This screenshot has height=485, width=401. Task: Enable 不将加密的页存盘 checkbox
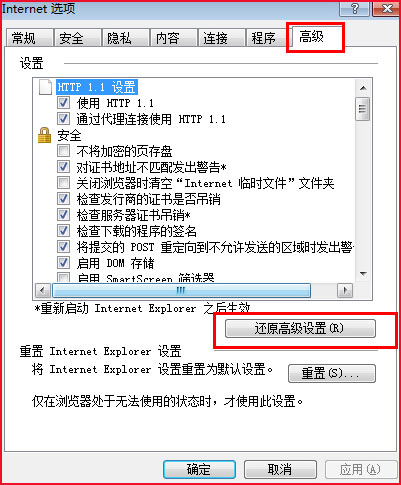tap(63, 151)
